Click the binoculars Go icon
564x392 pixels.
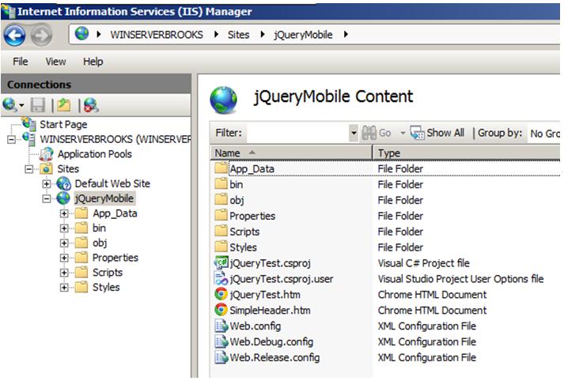369,133
